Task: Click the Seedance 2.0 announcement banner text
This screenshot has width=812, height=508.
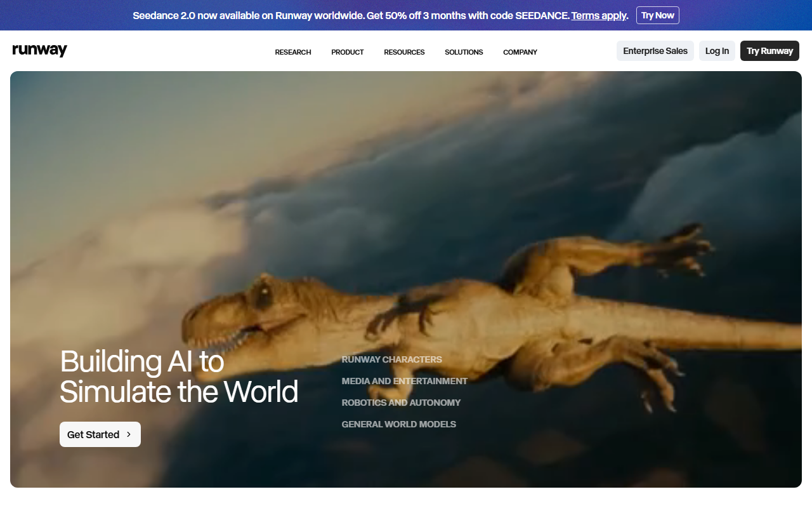Action: pos(350,15)
